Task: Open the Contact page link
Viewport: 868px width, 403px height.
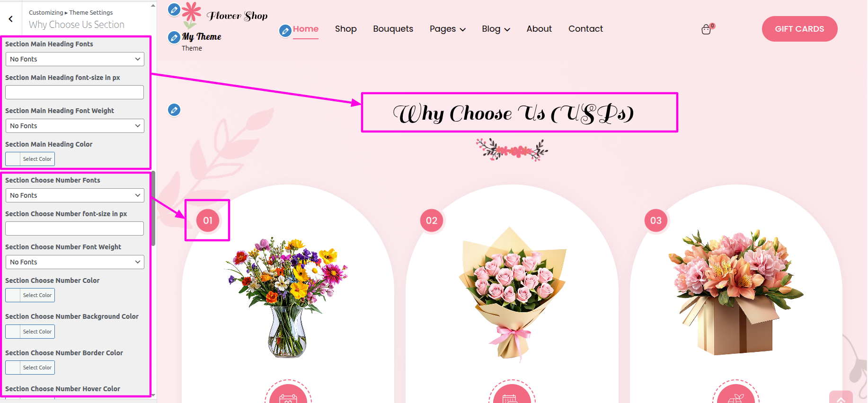Action: 585,29
